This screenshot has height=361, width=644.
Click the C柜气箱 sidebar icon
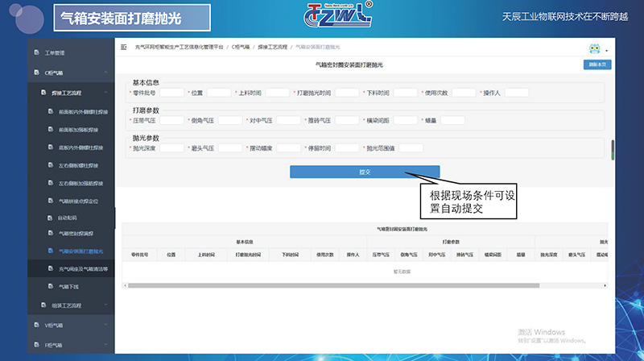[36, 73]
